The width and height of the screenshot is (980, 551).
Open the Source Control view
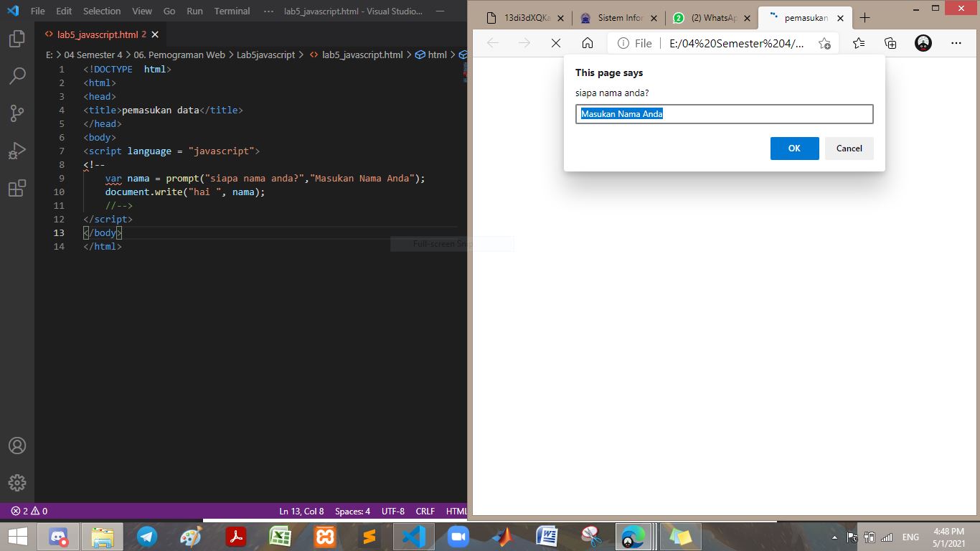pos(17,113)
